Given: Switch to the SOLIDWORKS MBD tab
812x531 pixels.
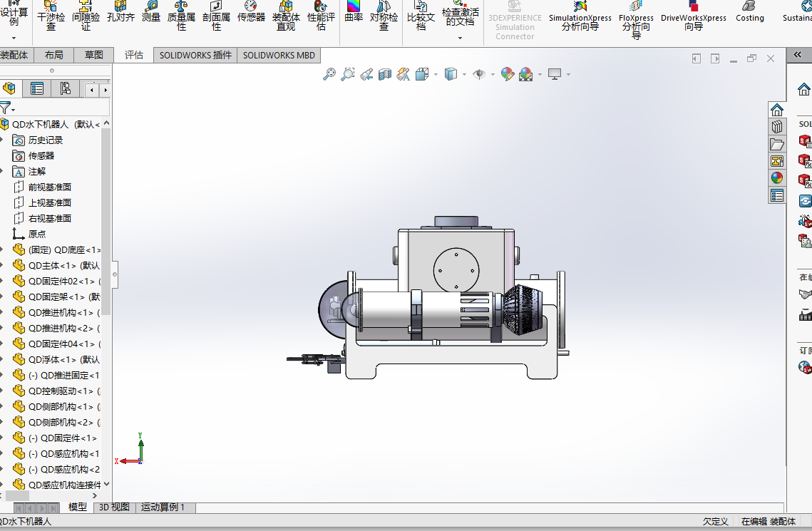Looking at the screenshot, I should point(279,55).
